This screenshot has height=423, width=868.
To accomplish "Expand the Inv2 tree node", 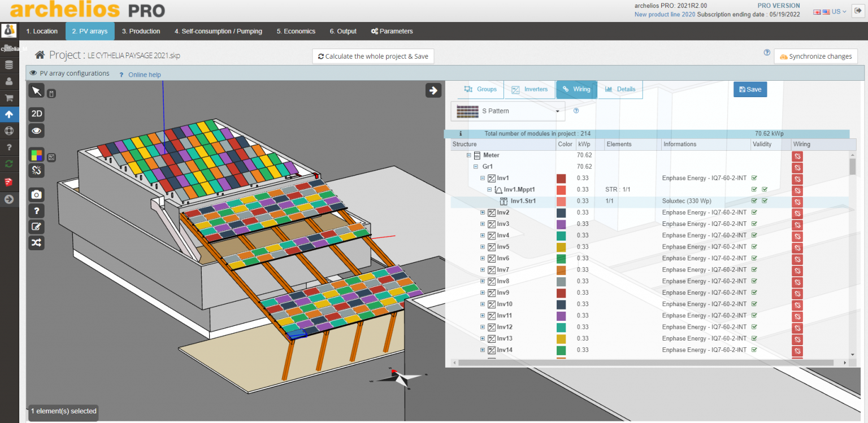I will coord(483,212).
